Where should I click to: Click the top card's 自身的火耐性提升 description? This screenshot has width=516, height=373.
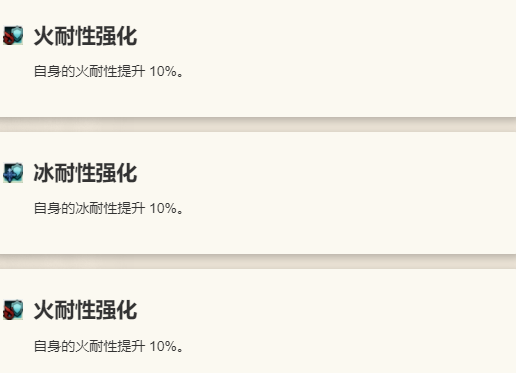point(89,71)
